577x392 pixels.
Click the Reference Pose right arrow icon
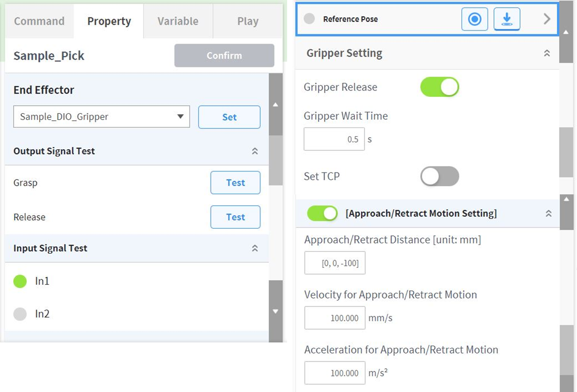point(547,20)
